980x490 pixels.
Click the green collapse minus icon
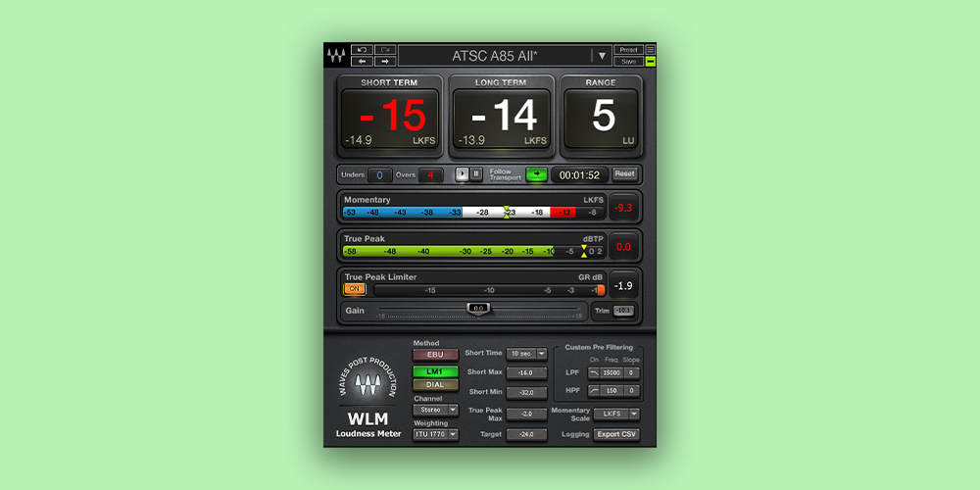(x=650, y=61)
